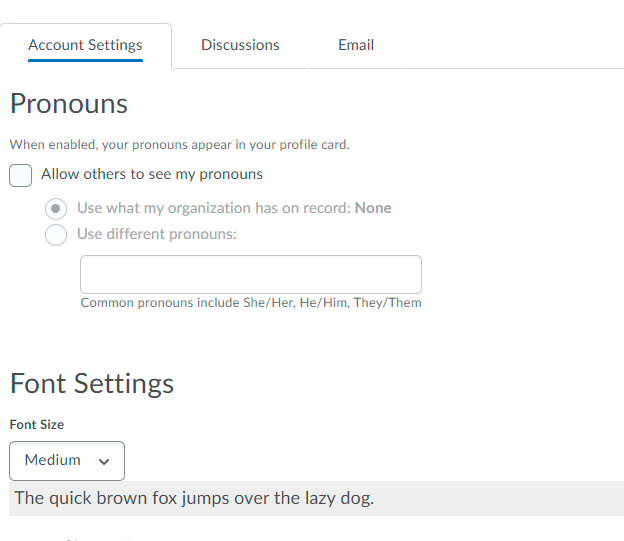Open the Font Size dropdown

coord(67,460)
